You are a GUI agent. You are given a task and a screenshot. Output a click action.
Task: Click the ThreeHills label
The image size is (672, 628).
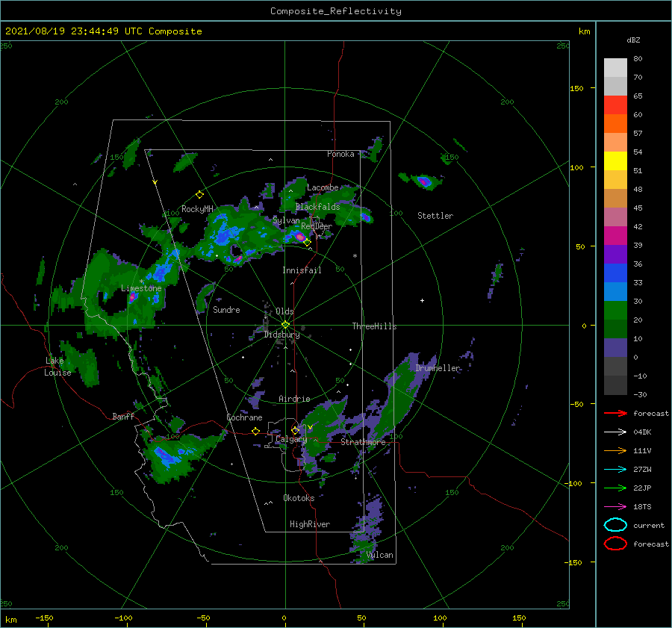point(374,326)
